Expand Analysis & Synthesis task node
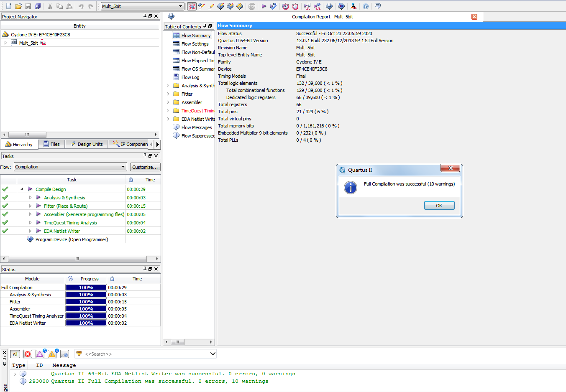Viewport: 566px width, 392px height. tap(30, 198)
